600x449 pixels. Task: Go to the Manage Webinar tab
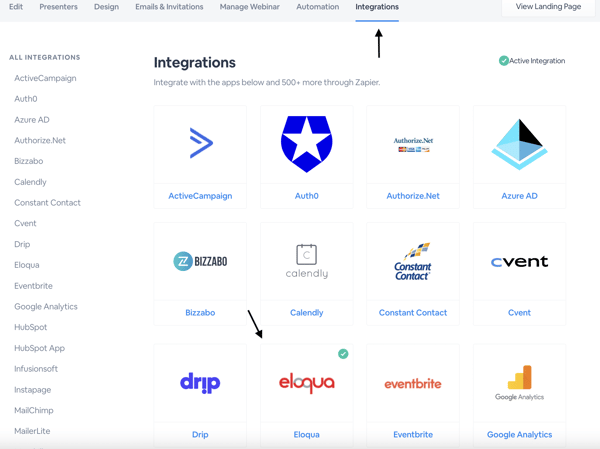click(249, 7)
